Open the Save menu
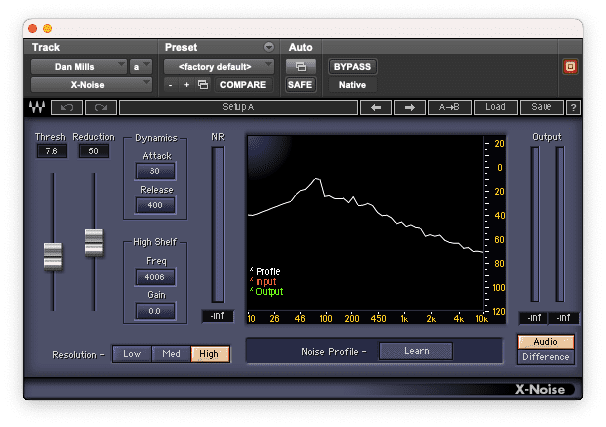 (541, 107)
